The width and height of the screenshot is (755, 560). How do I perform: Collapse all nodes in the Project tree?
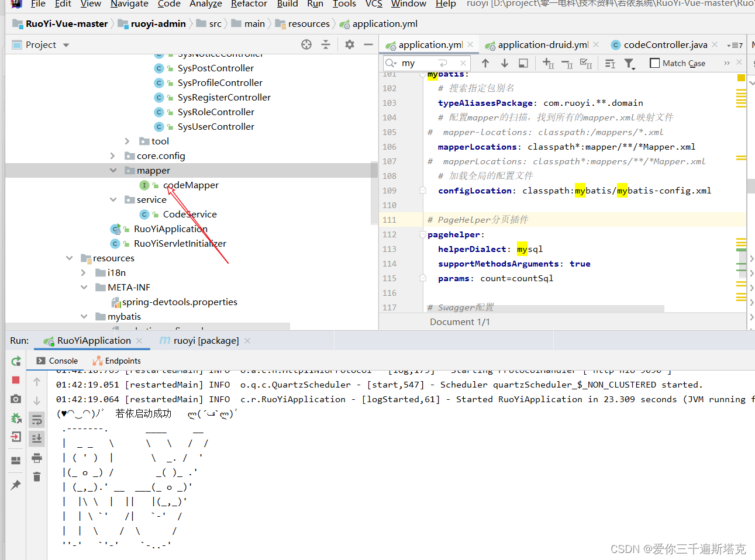[x=325, y=45]
